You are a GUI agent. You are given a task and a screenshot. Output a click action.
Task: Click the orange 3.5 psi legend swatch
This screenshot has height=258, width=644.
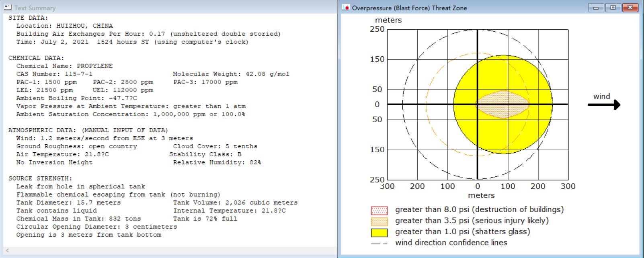379,221
